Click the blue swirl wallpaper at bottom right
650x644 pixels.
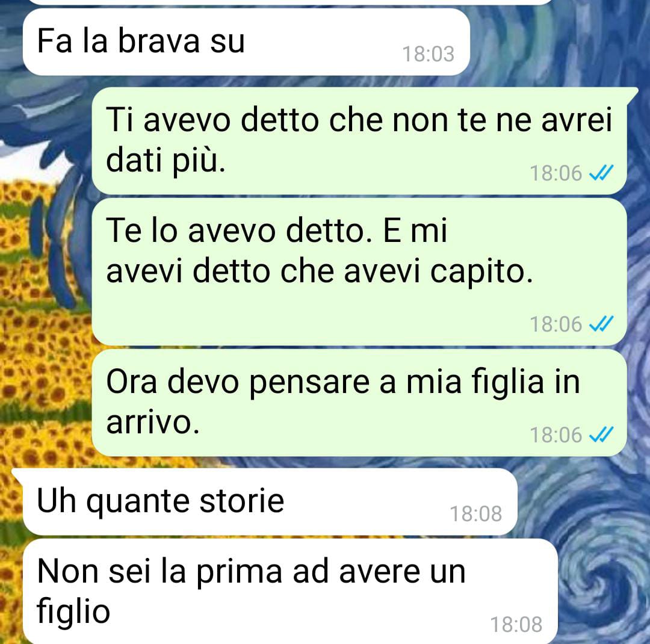605,581
